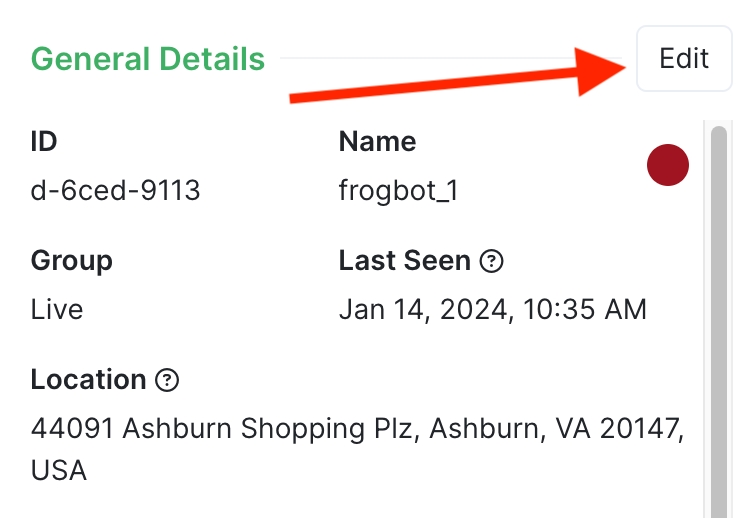Click USA in the address
Viewport: 754px width, 518px height.
(x=58, y=469)
